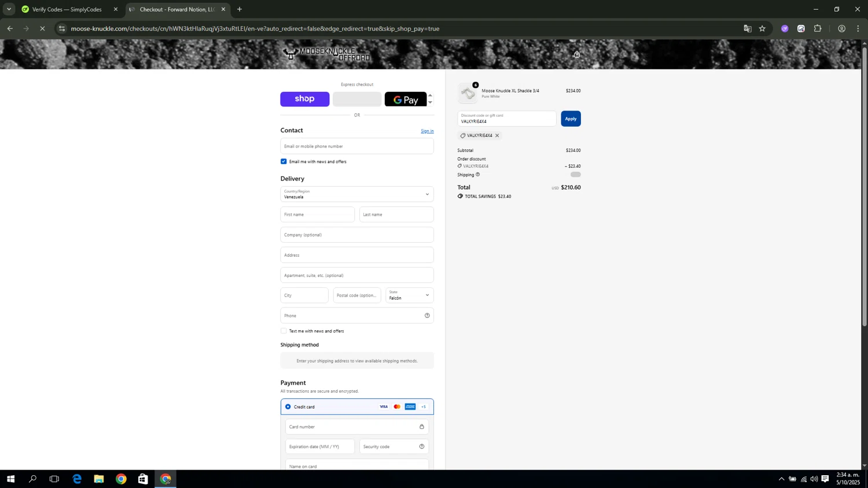This screenshot has width=868, height=488.
Task: Check Text me with news and offers
Action: pos(284,331)
